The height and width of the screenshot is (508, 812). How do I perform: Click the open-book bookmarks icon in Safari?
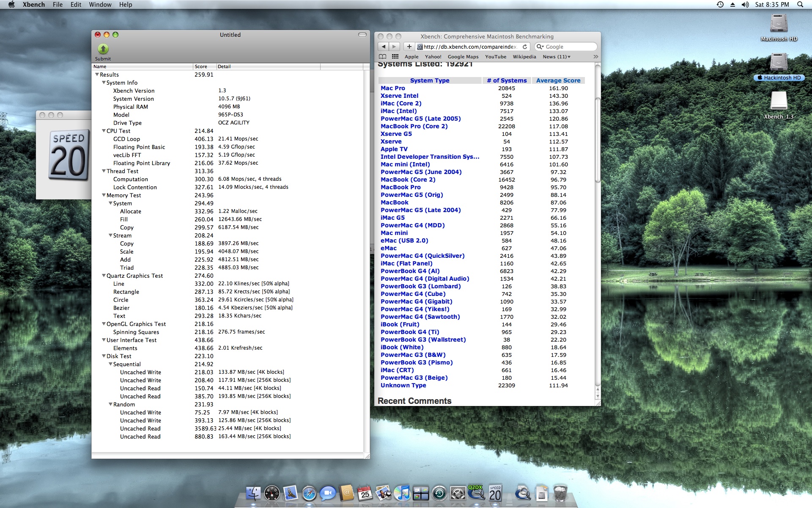coord(383,56)
